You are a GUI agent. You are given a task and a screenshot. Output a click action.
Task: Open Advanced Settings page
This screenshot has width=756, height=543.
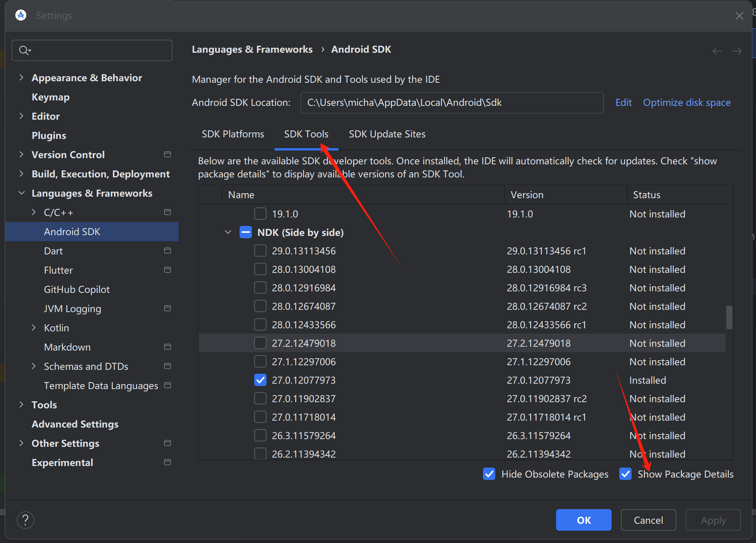[x=75, y=424]
